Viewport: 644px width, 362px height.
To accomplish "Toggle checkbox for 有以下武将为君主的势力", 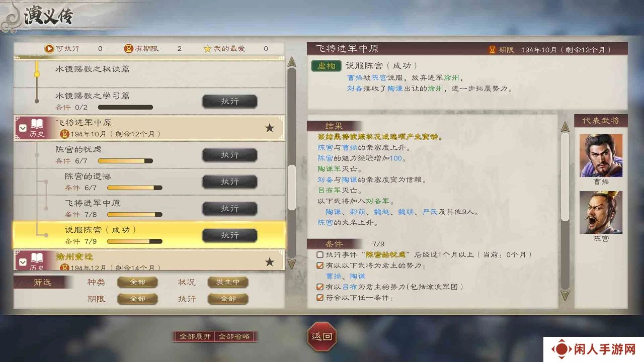I will pos(320,265).
